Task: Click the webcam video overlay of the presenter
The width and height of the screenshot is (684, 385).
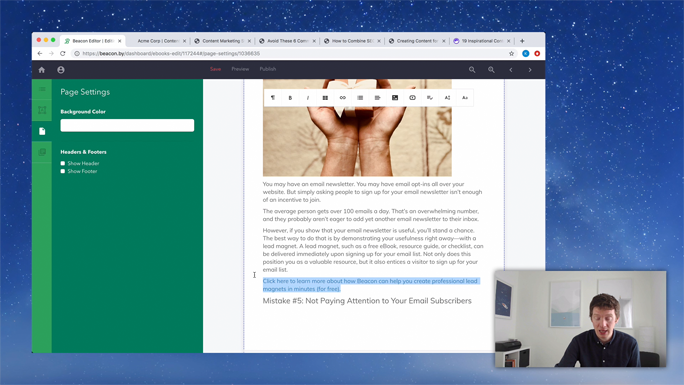Action: click(580, 319)
